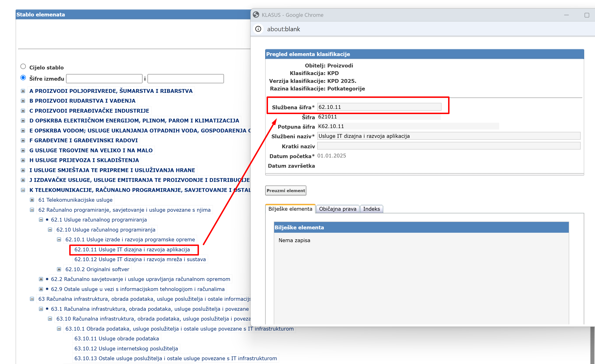Open A PROIZVODI POLJOPRIVREDE, ŠUMARSTVA I RIBARSTVA
Image resolution: width=595 pixels, height=364 pixels.
pos(111,91)
